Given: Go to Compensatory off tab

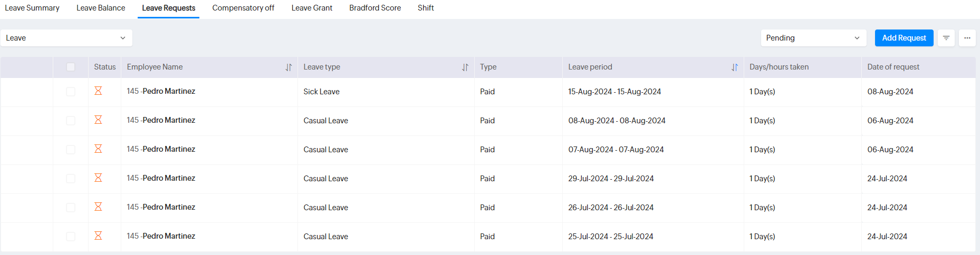Looking at the screenshot, I should [x=243, y=8].
